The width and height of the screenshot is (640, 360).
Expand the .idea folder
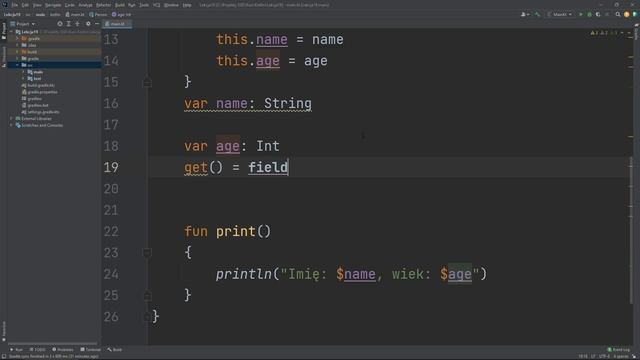pyautogui.click(x=18, y=45)
